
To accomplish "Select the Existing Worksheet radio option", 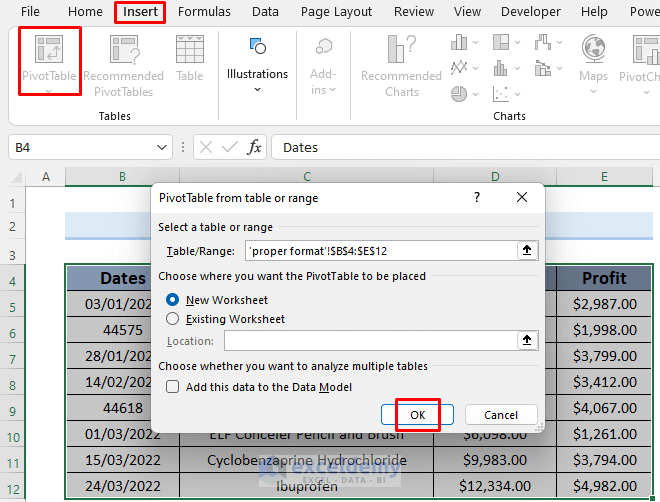I will pos(173,319).
